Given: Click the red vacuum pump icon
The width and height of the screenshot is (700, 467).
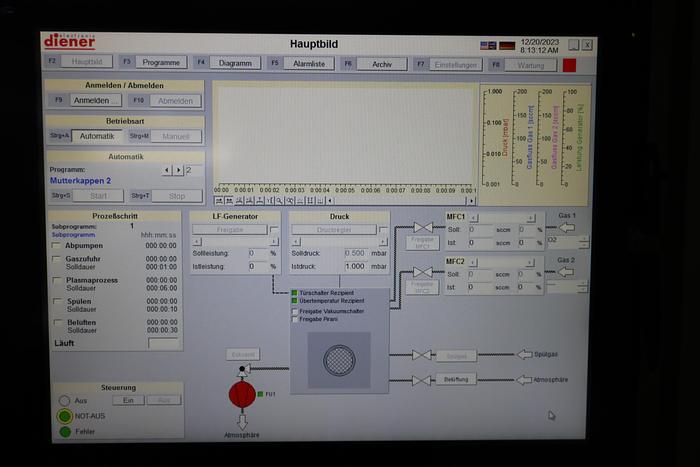Looking at the screenshot, I should tap(241, 394).
